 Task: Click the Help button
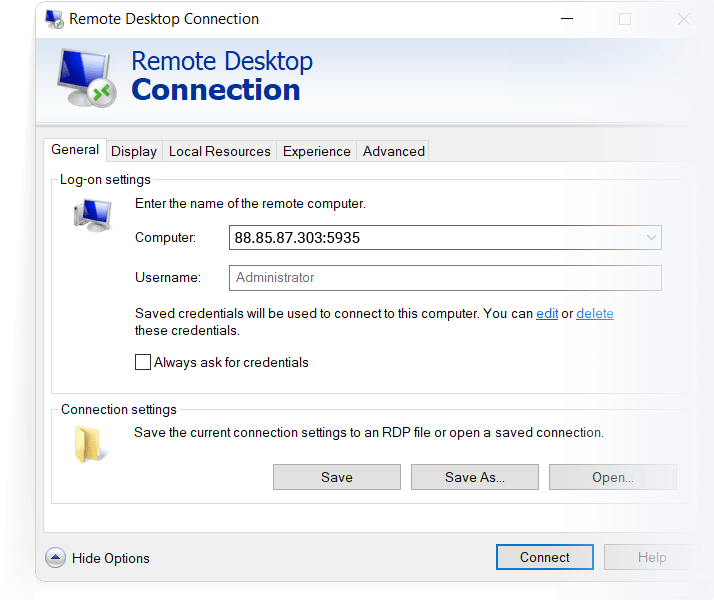tap(652, 557)
